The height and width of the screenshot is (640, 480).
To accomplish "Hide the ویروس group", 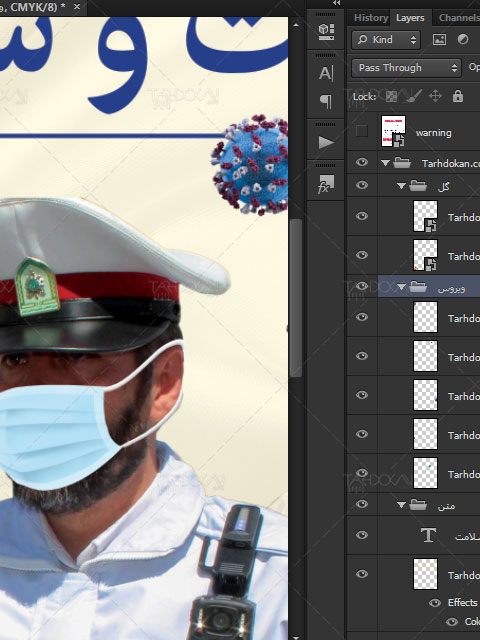I will pos(362,286).
